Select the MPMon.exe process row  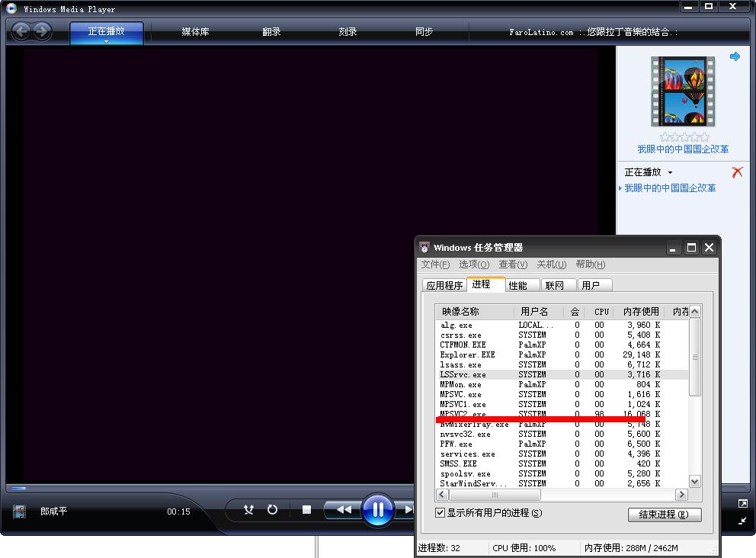562,384
